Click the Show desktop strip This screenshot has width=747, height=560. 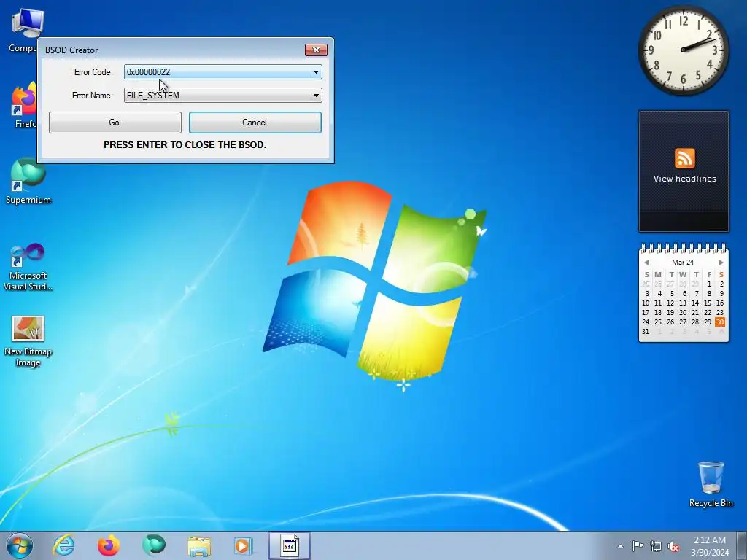(742, 545)
